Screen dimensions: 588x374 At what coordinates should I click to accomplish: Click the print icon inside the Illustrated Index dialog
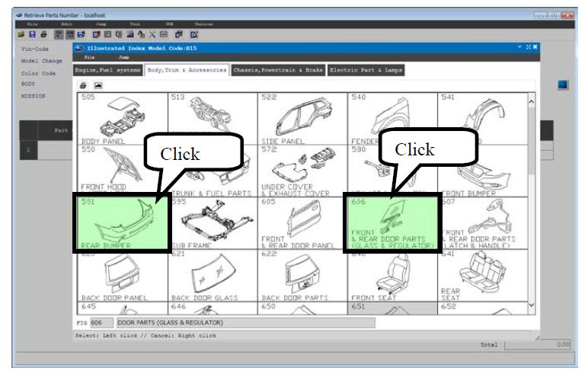pos(83,85)
